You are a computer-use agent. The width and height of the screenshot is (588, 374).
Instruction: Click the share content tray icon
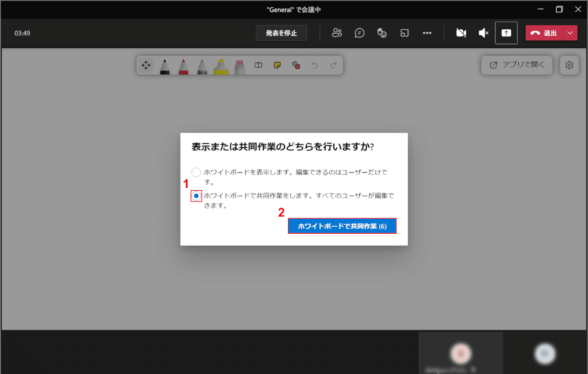[x=507, y=33]
